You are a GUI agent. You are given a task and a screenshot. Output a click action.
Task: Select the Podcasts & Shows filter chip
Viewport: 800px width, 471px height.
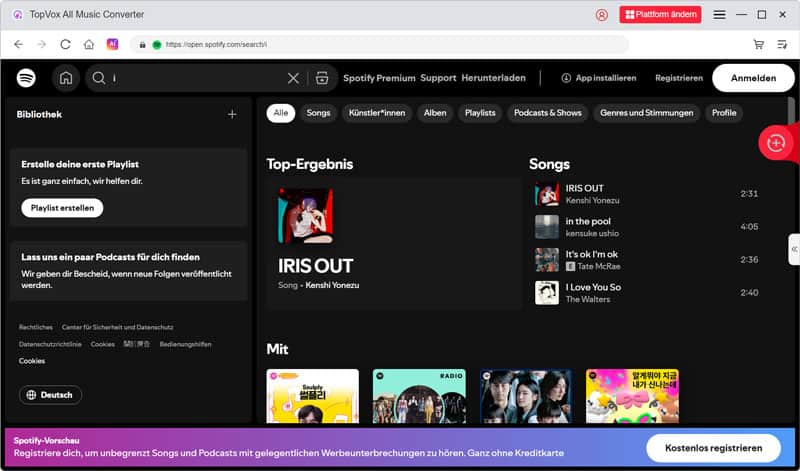point(547,113)
